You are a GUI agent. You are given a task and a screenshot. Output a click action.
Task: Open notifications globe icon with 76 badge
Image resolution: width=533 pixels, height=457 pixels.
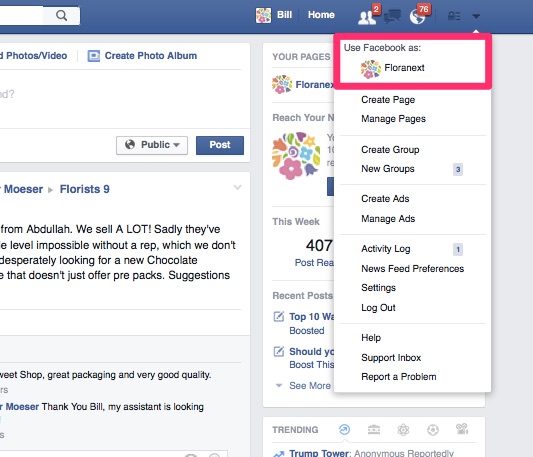[x=418, y=17]
